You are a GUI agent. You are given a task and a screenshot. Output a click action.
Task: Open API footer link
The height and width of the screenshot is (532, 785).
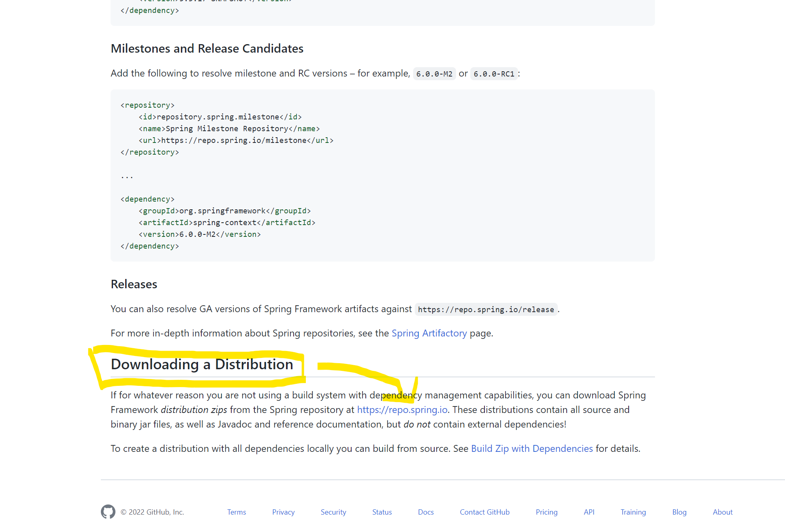click(x=589, y=512)
